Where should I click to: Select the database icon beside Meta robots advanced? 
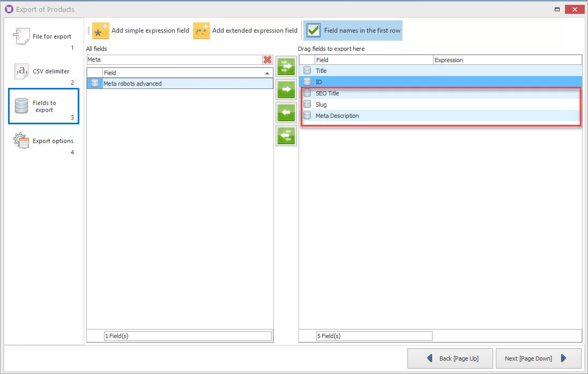95,84
